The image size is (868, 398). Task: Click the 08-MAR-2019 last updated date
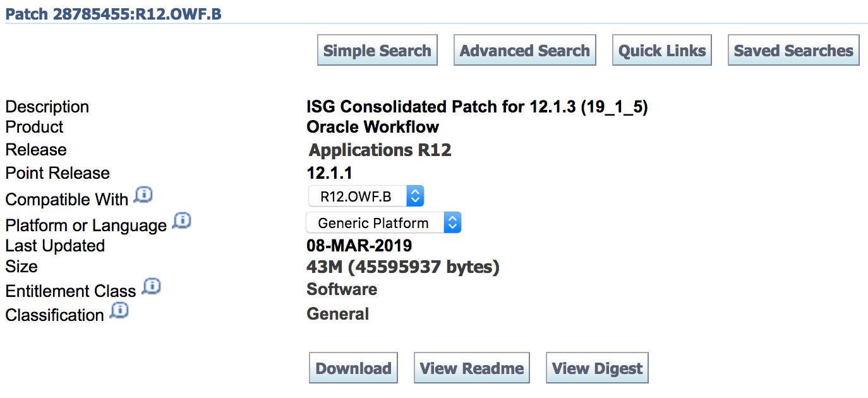359,245
